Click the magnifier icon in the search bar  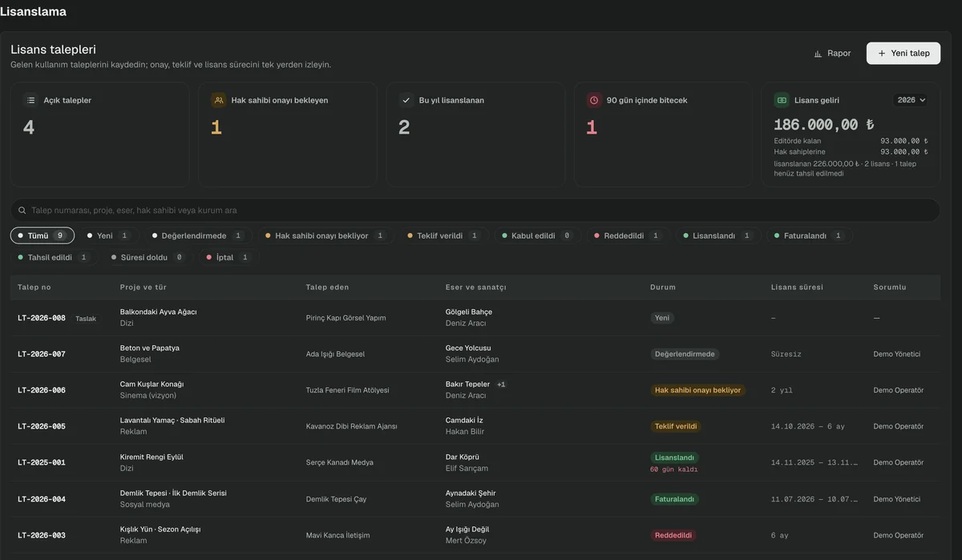(22, 210)
